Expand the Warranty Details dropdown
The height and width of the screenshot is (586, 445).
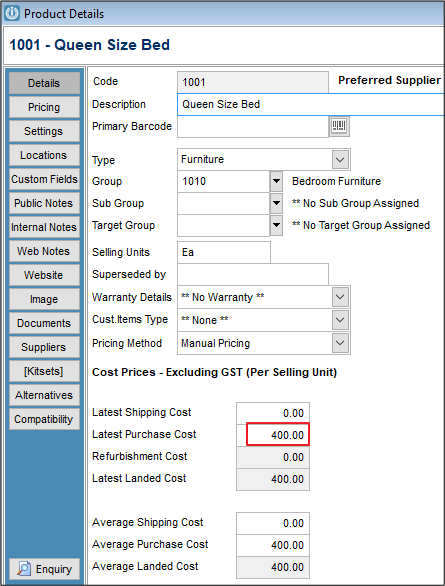click(340, 297)
